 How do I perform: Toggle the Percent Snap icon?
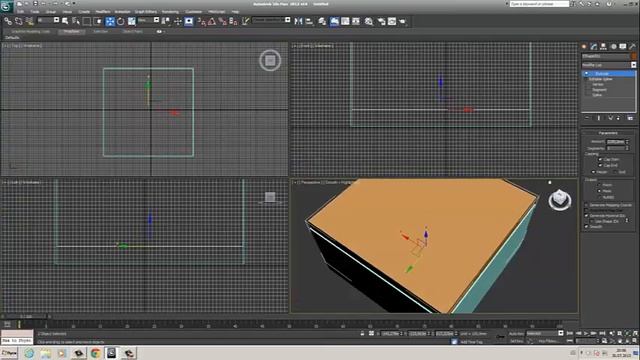(x=222, y=21)
